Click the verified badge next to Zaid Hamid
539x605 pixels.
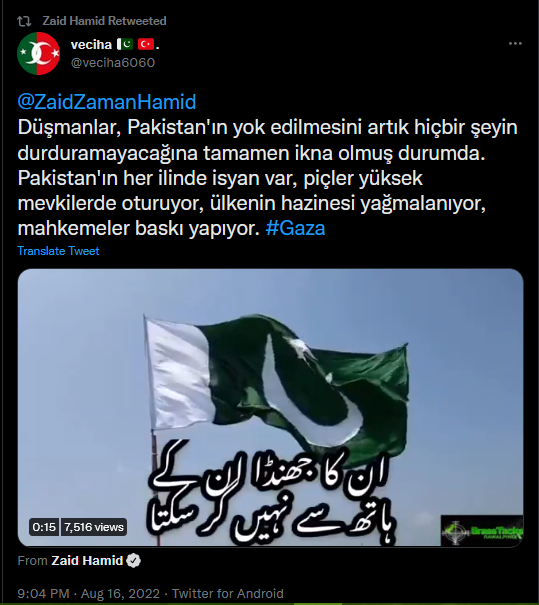[x=133, y=560]
